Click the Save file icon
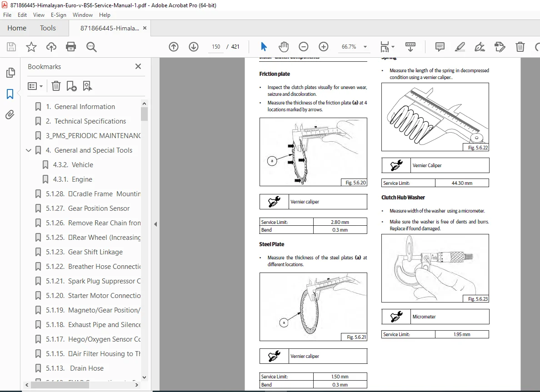 coord(11,47)
